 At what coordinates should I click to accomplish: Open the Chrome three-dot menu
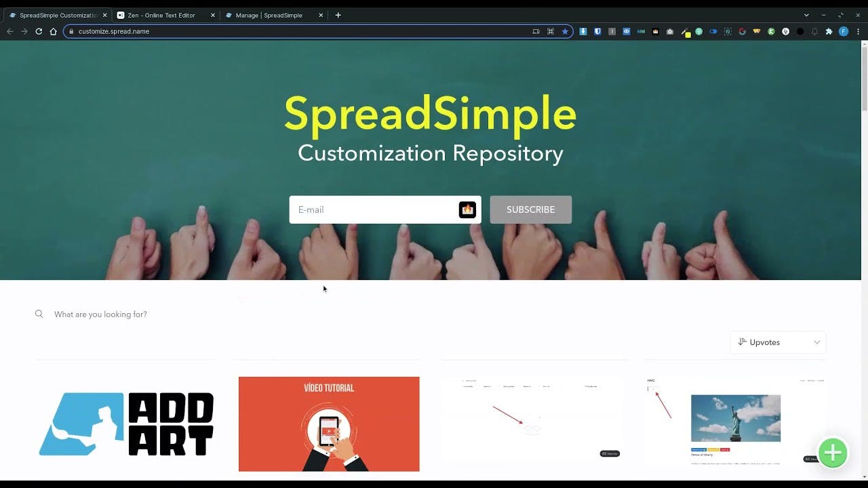coord(858,31)
